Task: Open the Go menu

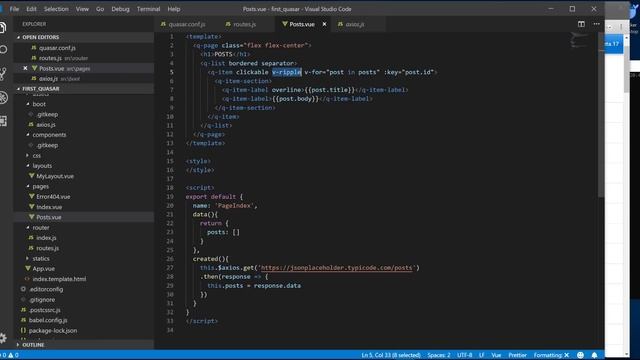Action: pos(100,9)
